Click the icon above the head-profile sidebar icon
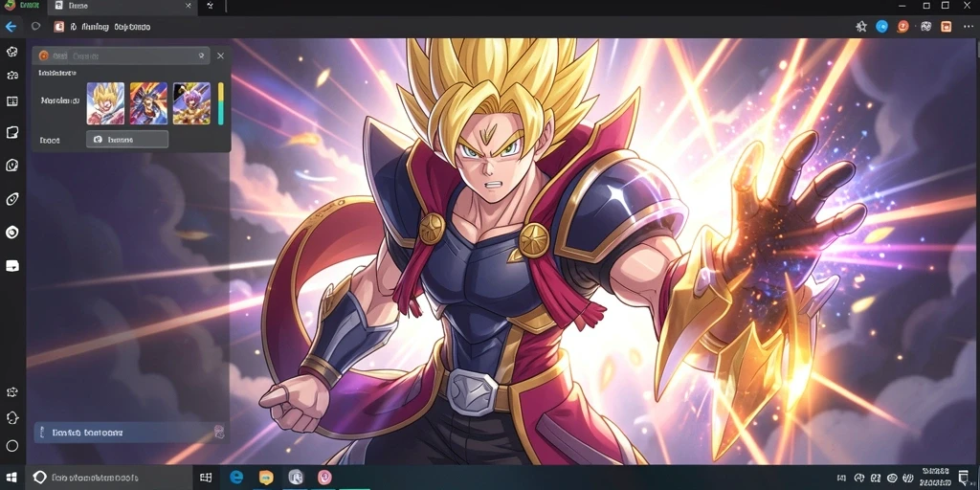 (x=11, y=391)
